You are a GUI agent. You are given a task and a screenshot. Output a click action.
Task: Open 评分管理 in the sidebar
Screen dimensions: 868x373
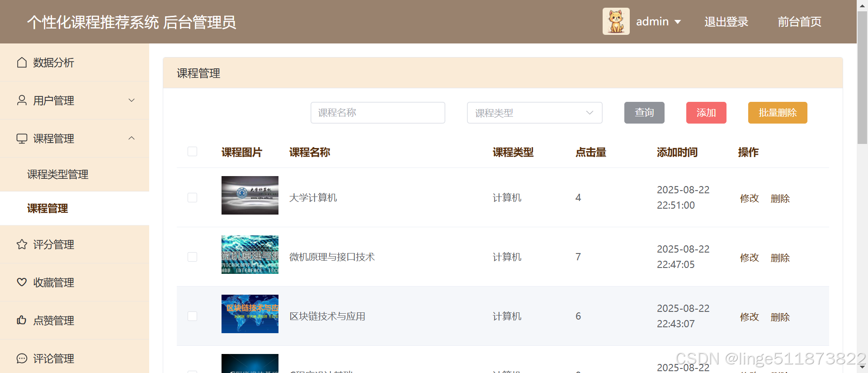coord(75,244)
